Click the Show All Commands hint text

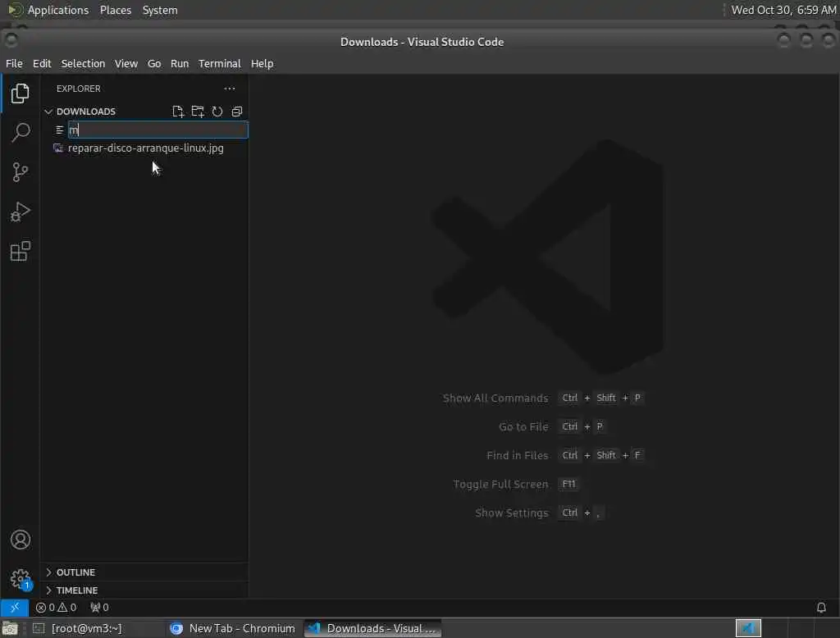coord(495,398)
